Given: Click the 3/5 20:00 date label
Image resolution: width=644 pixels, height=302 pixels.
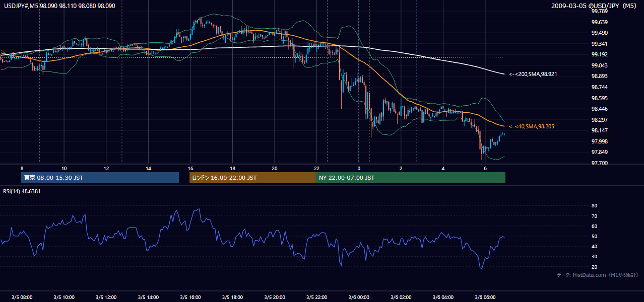Looking at the screenshot, I should pyautogui.click(x=275, y=297).
